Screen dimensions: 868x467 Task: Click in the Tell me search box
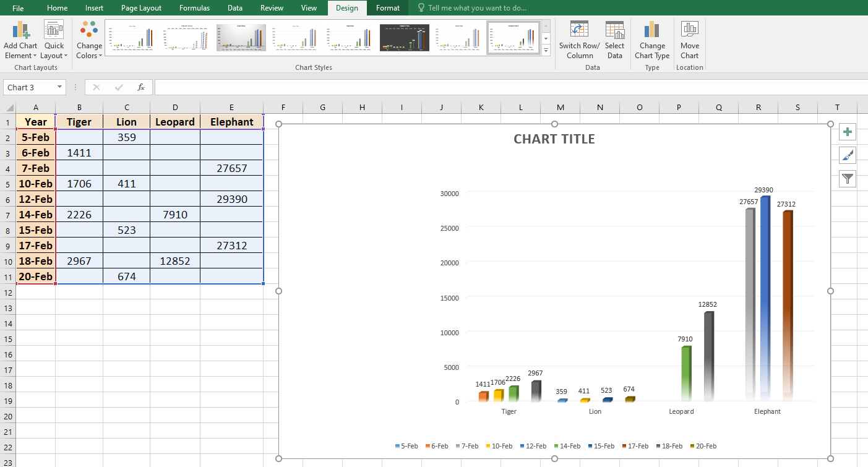(476, 8)
